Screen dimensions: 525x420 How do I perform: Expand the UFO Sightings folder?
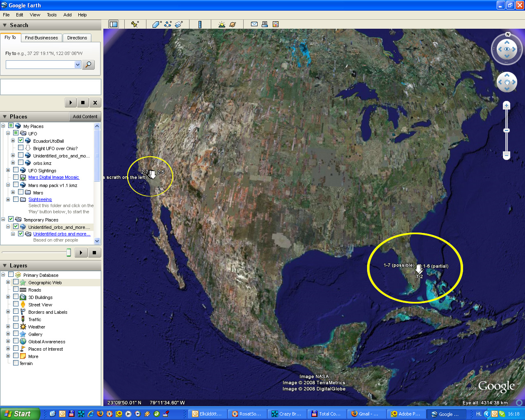(x=8, y=170)
